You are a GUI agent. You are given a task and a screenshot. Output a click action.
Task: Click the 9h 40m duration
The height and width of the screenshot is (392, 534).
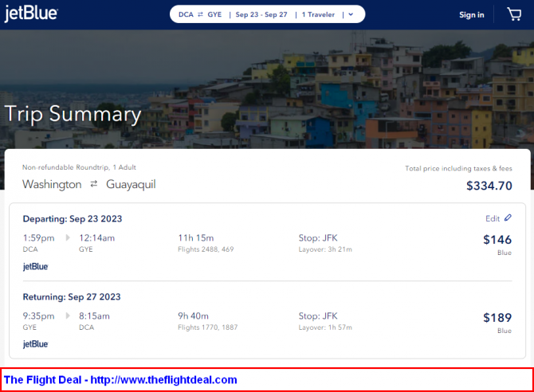[193, 316]
